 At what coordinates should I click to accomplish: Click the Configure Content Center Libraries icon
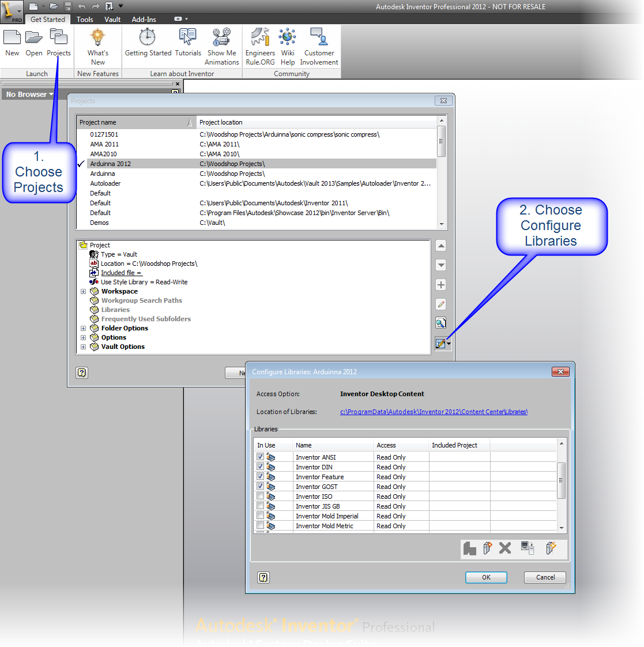[440, 343]
